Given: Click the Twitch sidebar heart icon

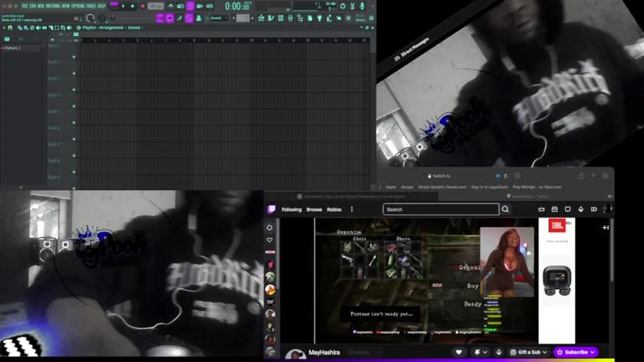Looking at the screenshot, I should (270, 240).
